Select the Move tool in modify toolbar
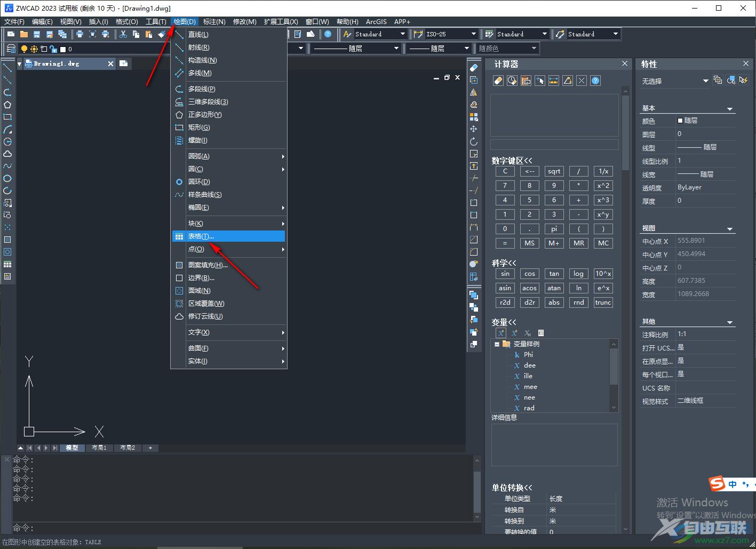The height and width of the screenshot is (549, 756). click(x=473, y=129)
